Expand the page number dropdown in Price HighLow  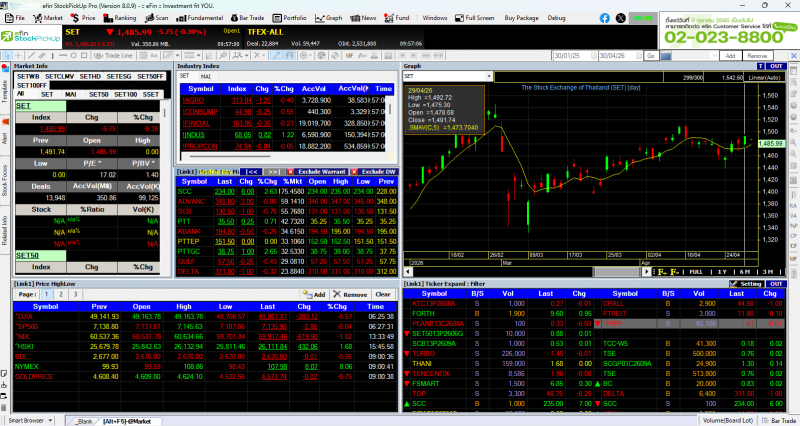point(46,295)
